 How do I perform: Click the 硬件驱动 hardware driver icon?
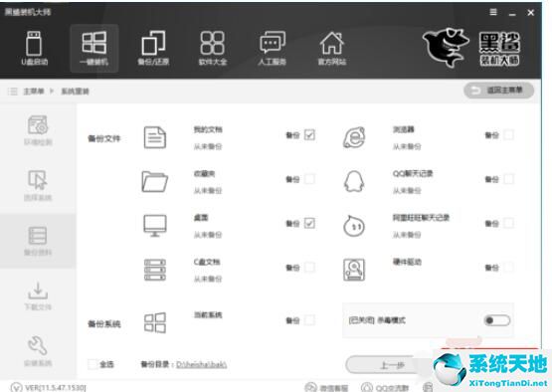pyautogui.click(x=354, y=270)
